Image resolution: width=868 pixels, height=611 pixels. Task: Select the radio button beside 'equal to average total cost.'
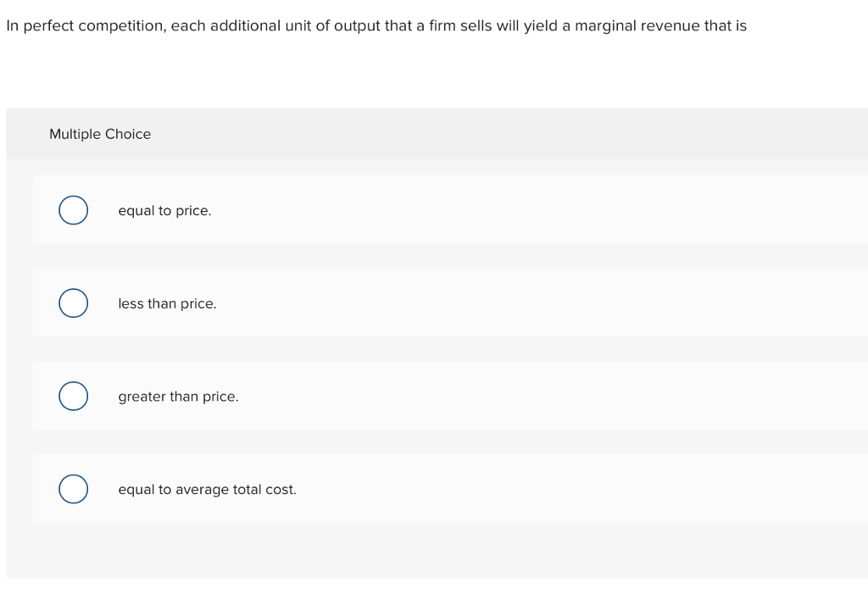(x=73, y=489)
